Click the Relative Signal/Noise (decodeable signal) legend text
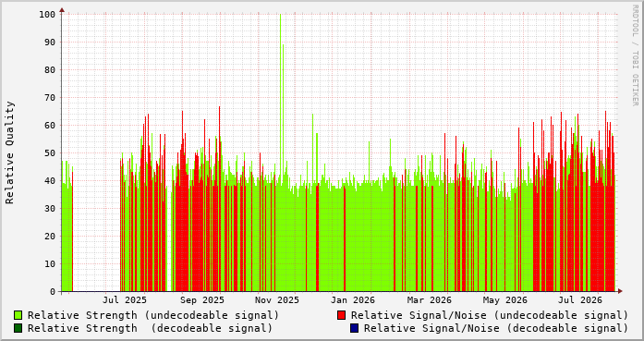The height and width of the screenshot is (341, 644). coord(496,328)
